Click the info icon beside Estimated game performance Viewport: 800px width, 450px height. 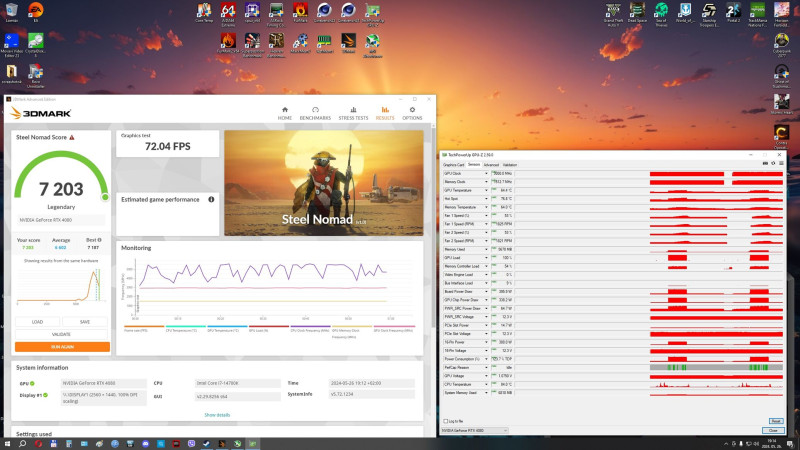click(211, 199)
